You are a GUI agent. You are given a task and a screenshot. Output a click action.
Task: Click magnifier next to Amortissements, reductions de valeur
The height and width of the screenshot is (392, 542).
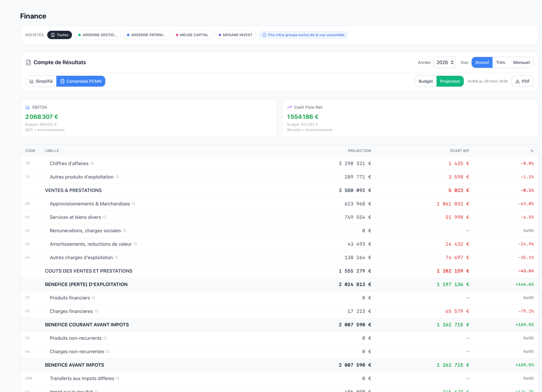coord(135,244)
